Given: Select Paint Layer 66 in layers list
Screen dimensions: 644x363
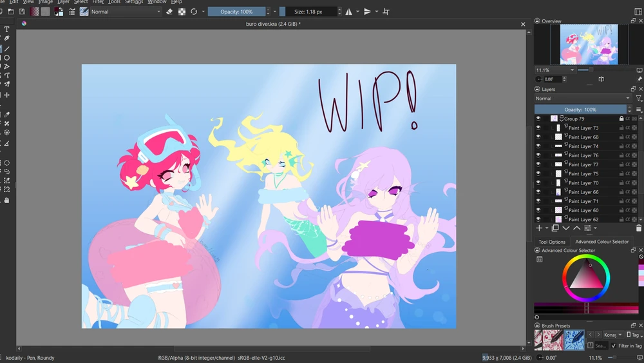Looking at the screenshot, I should [x=583, y=192].
